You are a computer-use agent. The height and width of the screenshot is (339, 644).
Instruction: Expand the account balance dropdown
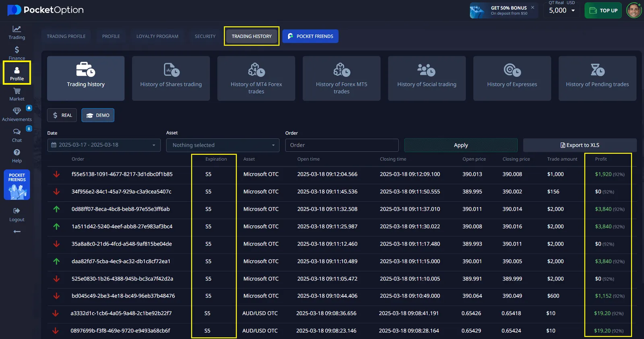click(573, 10)
